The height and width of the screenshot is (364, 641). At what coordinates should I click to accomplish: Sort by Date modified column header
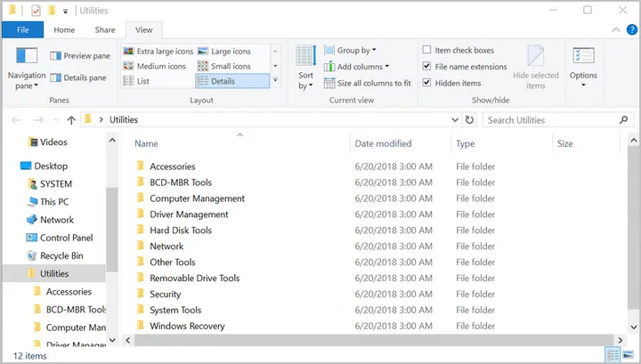383,143
